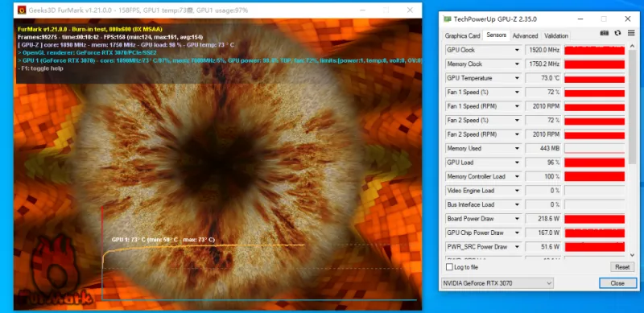Open the Fan 2 Speed (%) dropdown
The width and height of the screenshot is (644, 313).
pyautogui.click(x=517, y=121)
